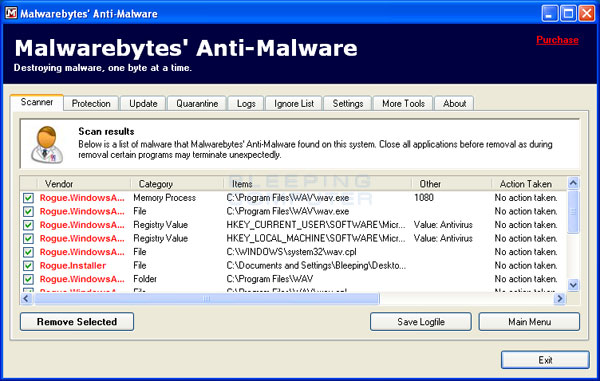Click the 1080 value in Other column
The height and width of the screenshot is (381, 600).
(x=424, y=198)
